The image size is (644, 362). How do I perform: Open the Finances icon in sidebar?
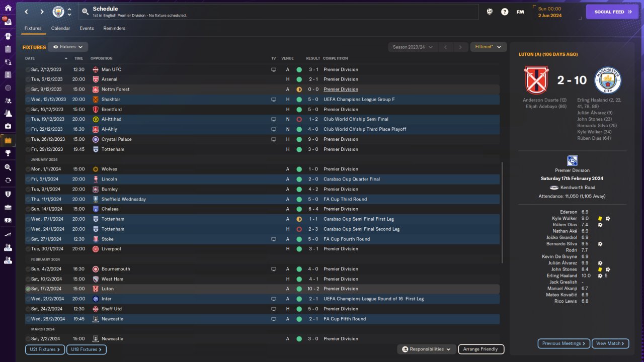pyautogui.click(x=8, y=220)
